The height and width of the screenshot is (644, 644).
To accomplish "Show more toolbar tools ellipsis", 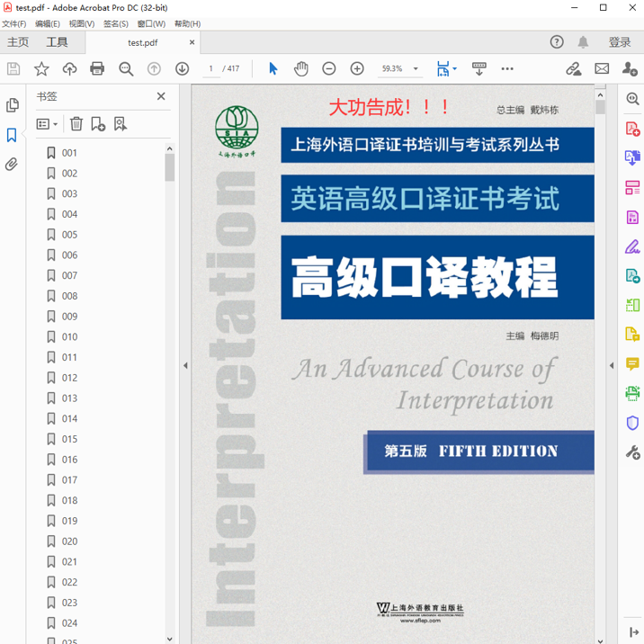I will (507, 68).
